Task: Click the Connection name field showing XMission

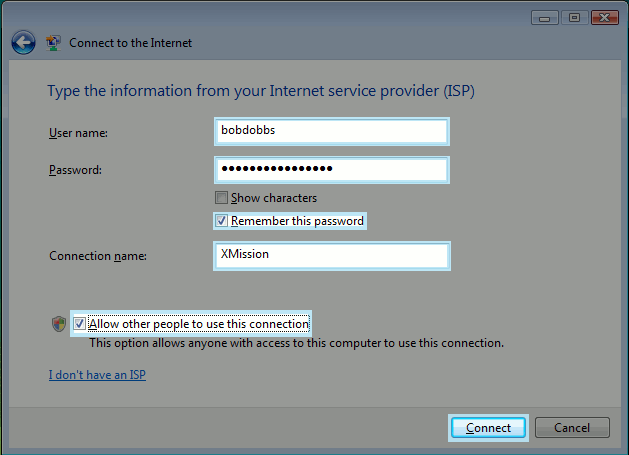Action: tap(331, 255)
